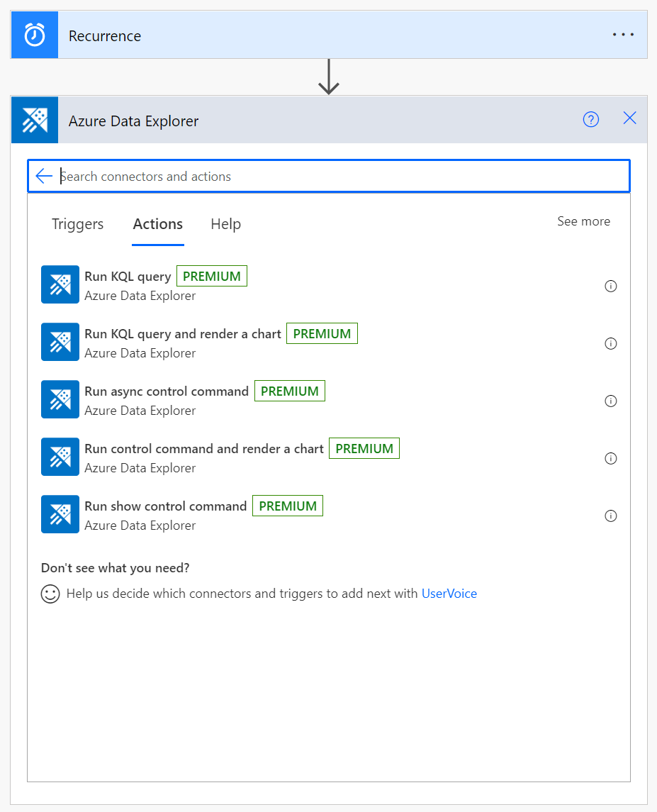Click the smiley face icon near UserVoice

(x=50, y=594)
